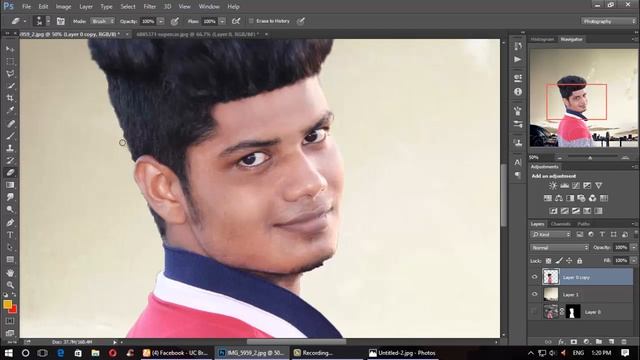The height and width of the screenshot is (360, 640).
Task: Select the Rectangular Marquee tool
Action: coord(10,62)
